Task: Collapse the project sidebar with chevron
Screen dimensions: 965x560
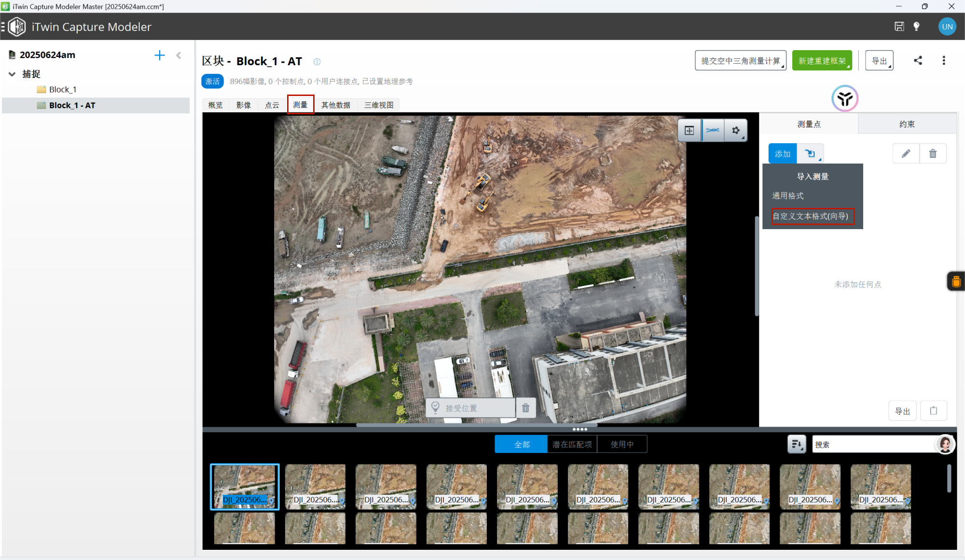Action: click(179, 55)
